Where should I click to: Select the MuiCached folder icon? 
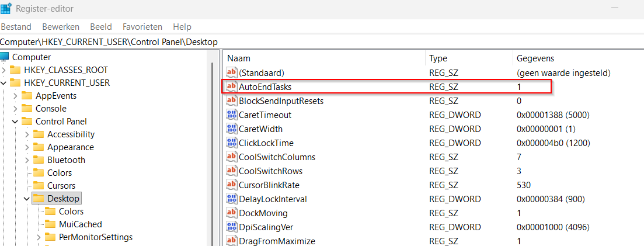[x=50, y=224]
